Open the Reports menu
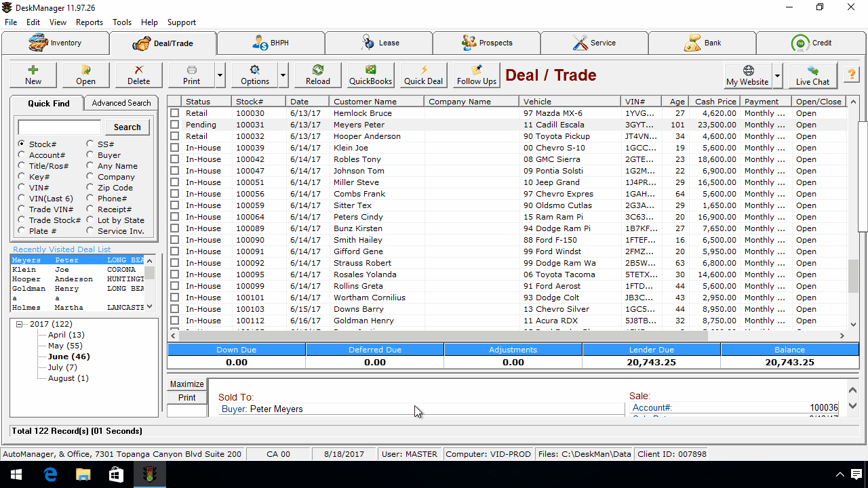 90,22
